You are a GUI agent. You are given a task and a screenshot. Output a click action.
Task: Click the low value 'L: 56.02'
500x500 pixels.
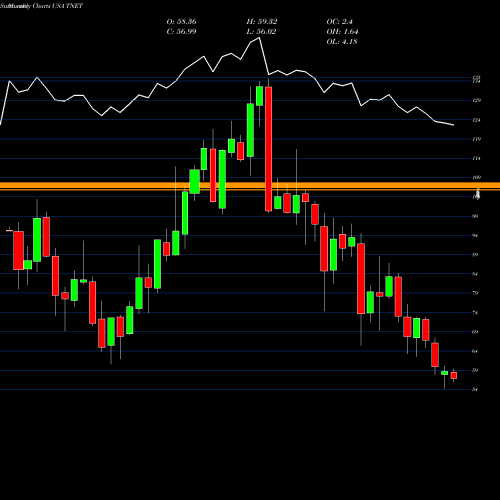click(x=262, y=32)
